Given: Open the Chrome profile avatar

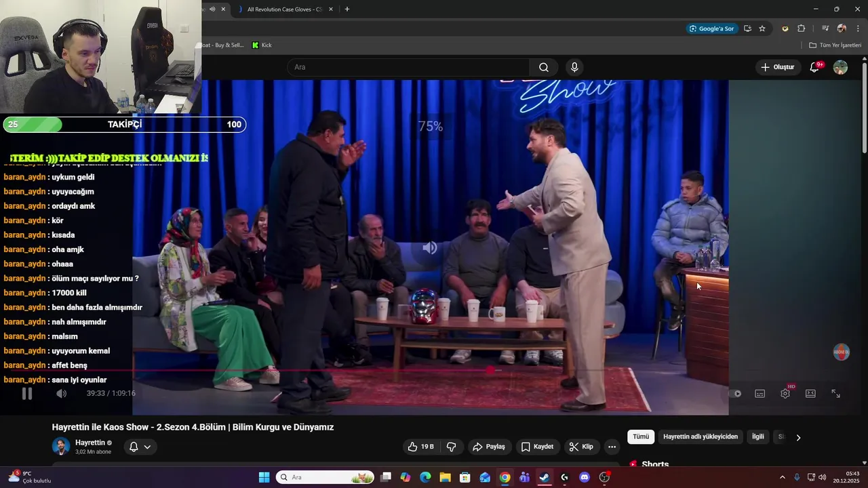Looking at the screenshot, I should click(842, 28).
